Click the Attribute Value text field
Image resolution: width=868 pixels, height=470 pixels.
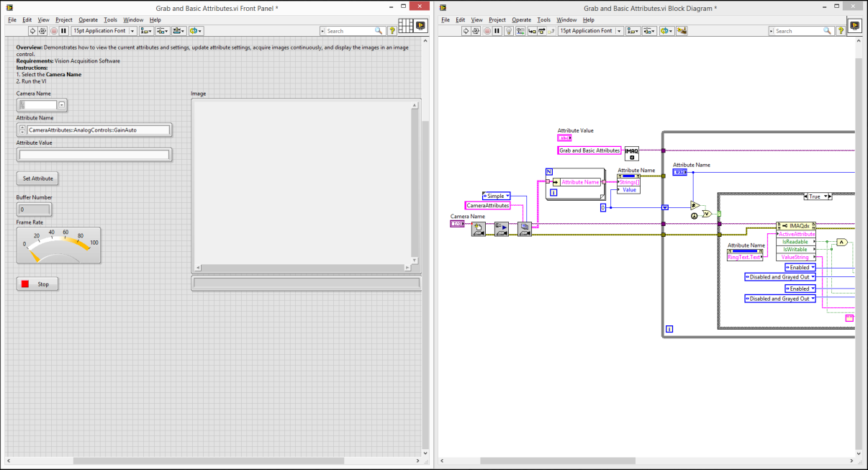(94, 154)
